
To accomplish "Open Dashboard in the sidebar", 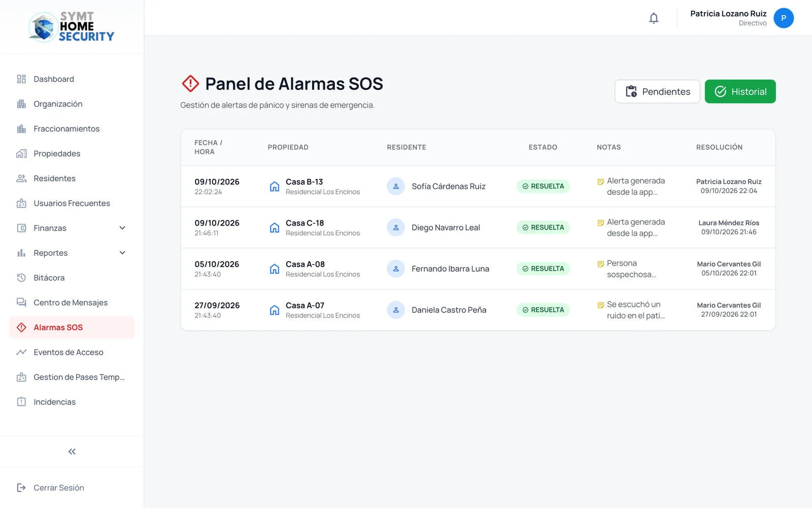I will click(x=72, y=79).
